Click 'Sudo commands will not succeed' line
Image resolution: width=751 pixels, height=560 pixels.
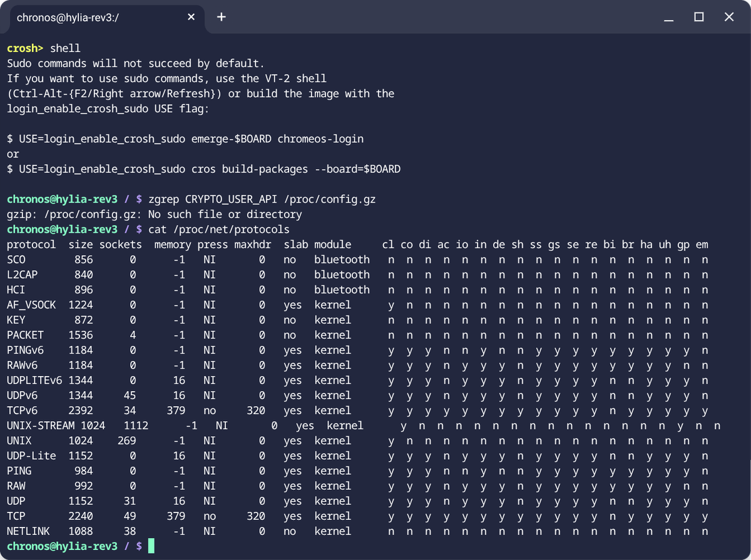coord(136,63)
